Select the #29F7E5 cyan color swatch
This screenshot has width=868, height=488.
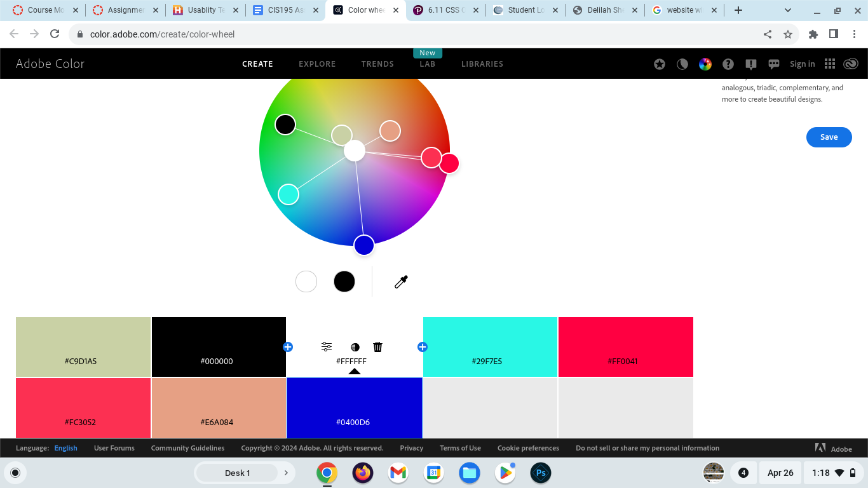tap(490, 347)
